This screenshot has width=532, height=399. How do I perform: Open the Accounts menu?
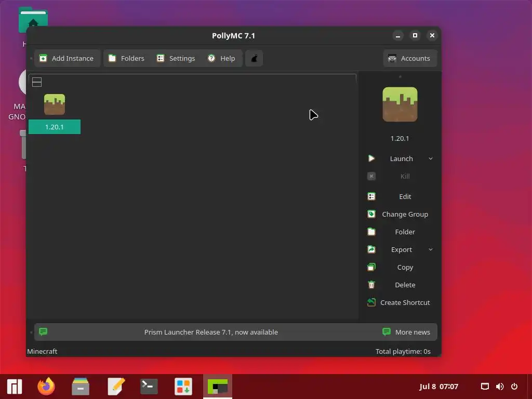pyautogui.click(x=410, y=58)
